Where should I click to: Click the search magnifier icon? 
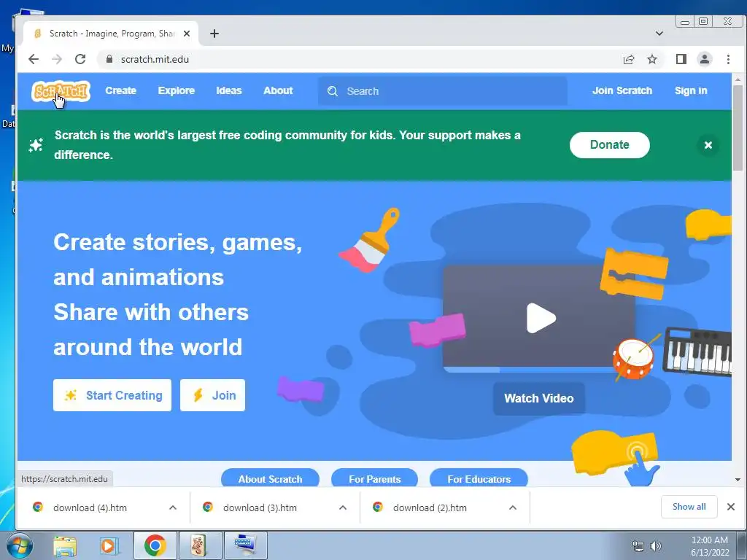(x=333, y=91)
